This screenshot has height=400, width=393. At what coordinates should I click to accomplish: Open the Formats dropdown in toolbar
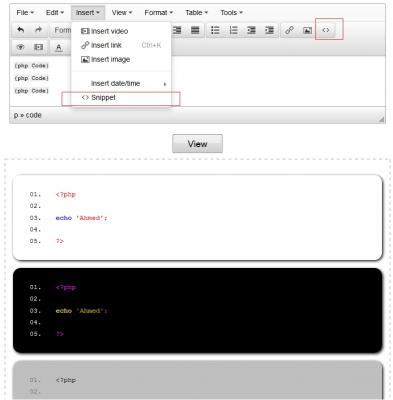click(62, 30)
